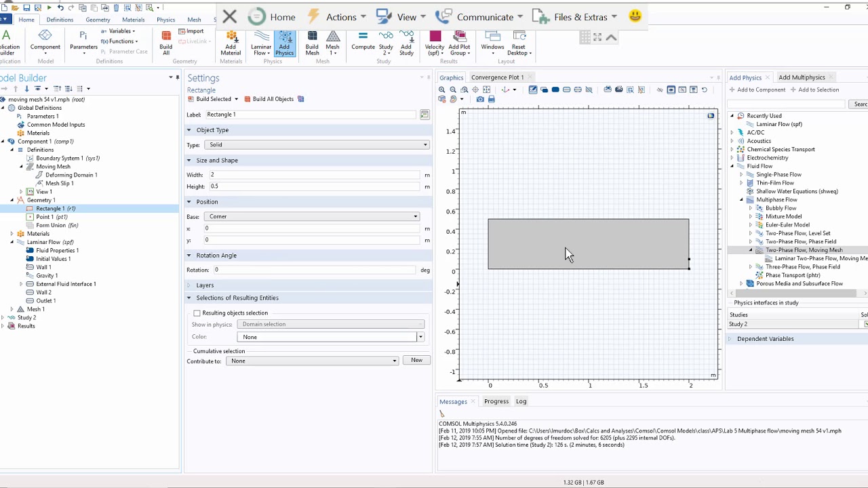This screenshot has width=868, height=488.
Task: Click Add to Component button
Action: coord(757,89)
